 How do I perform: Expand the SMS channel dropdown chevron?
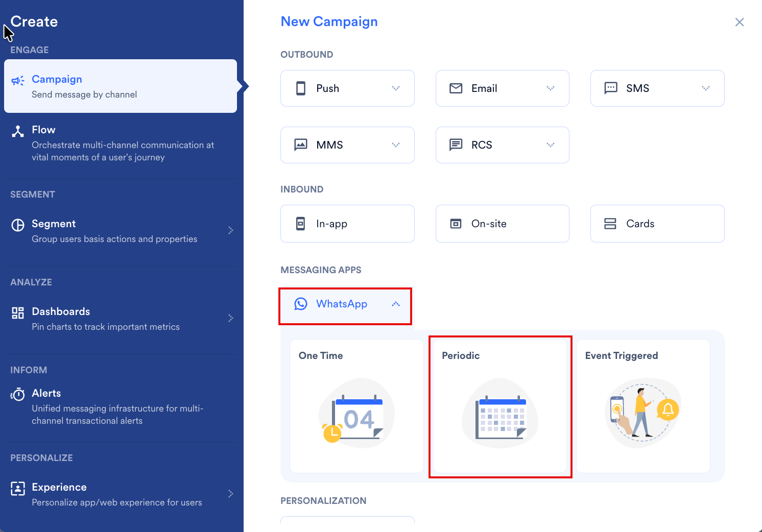pos(706,88)
